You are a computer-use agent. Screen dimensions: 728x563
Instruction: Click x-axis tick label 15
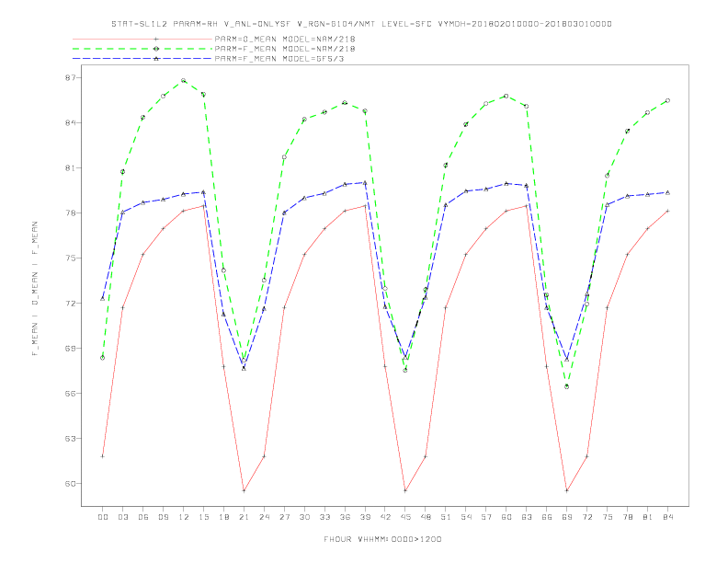click(x=203, y=517)
